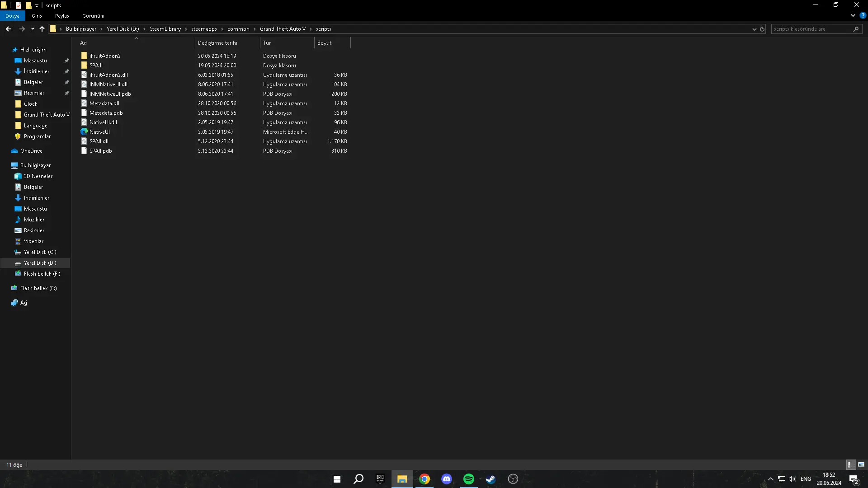Open OneDrive in navigation pane

pyautogui.click(x=31, y=151)
